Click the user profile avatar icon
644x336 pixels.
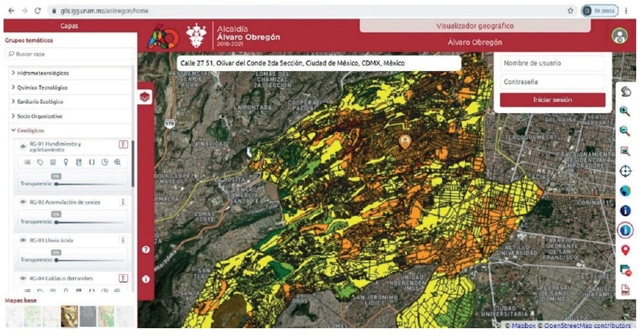point(620,36)
